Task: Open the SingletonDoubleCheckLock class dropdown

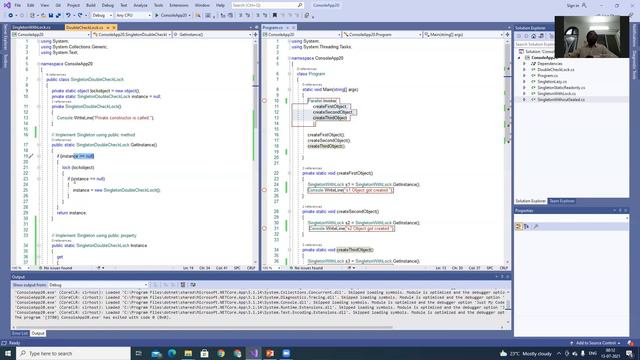Action: point(131,35)
